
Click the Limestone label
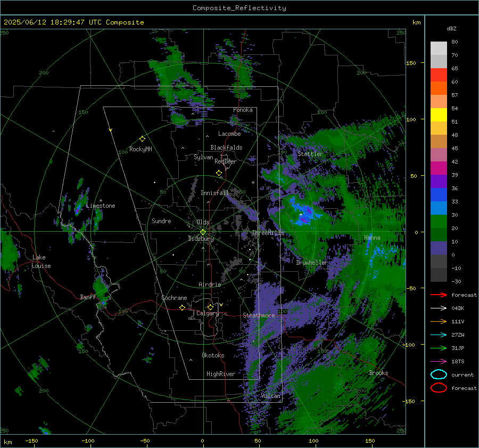pyautogui.click(x=101, y=206)
